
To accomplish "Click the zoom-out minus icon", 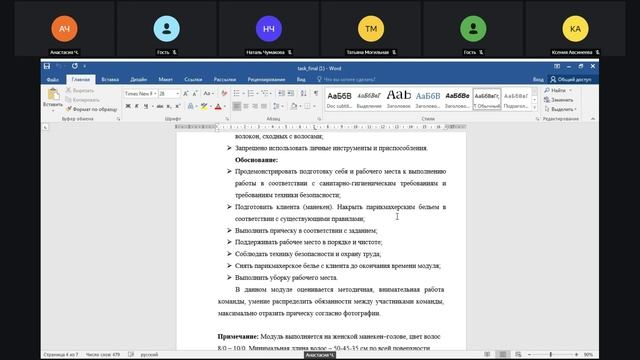I will (529, 354).
